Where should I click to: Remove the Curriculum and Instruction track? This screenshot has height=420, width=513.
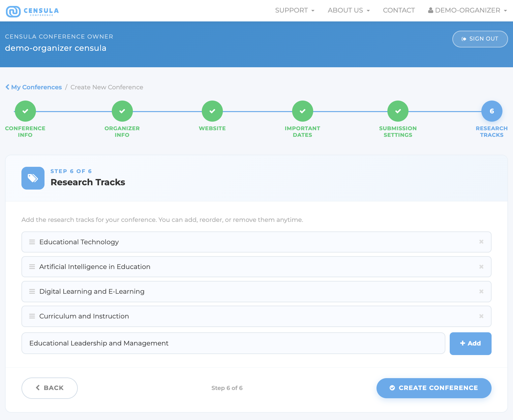(x=481, y=316)
